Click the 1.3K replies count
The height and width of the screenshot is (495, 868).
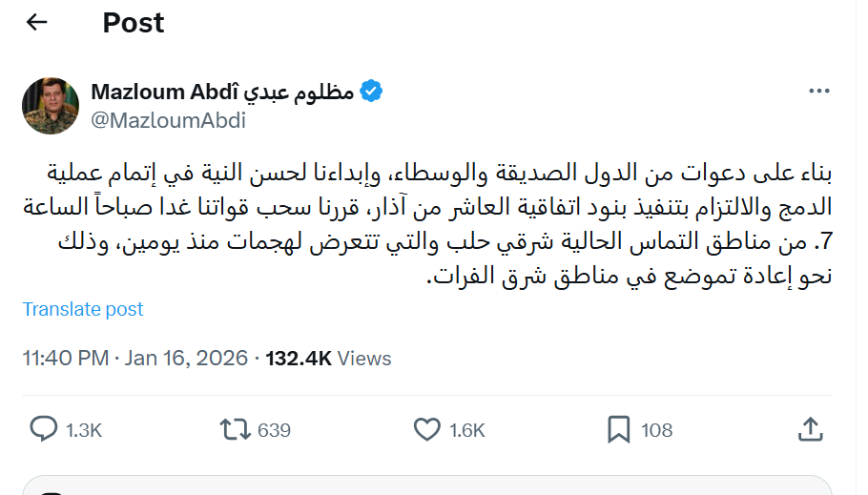[x=84, y=430]
